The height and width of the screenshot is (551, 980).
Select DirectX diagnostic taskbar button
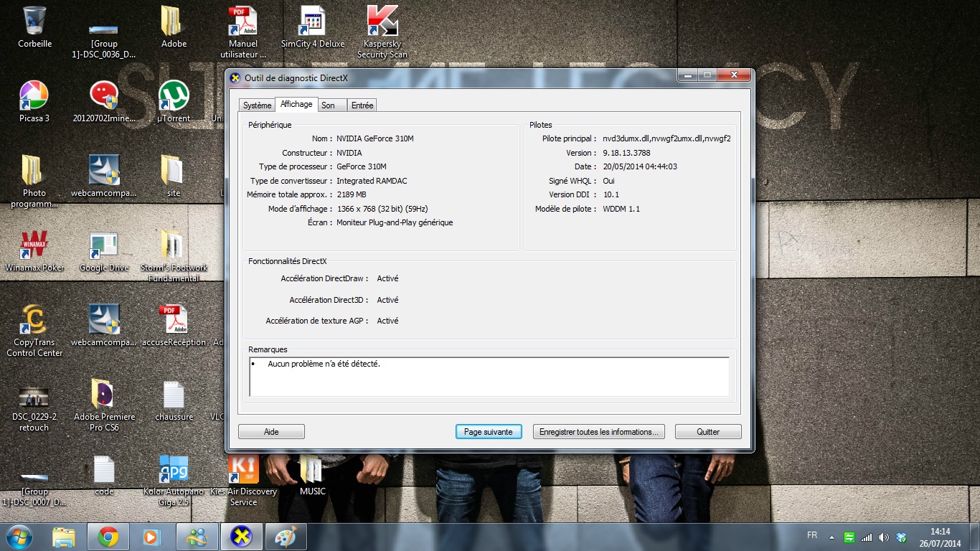coord(242,537)
